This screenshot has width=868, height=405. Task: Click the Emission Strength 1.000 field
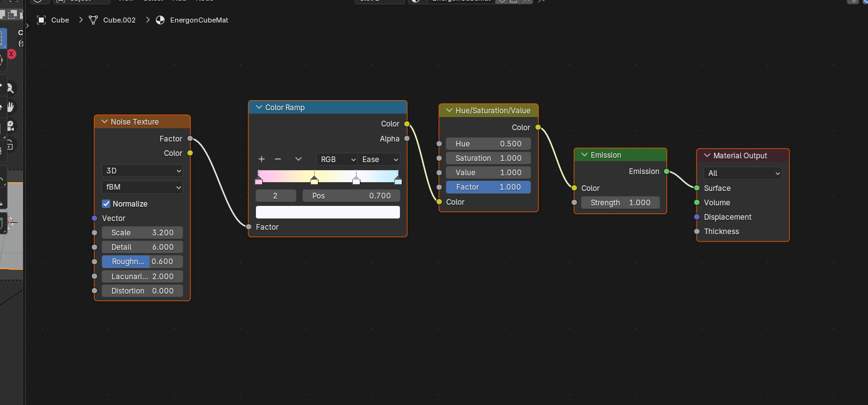click(620, 203)
